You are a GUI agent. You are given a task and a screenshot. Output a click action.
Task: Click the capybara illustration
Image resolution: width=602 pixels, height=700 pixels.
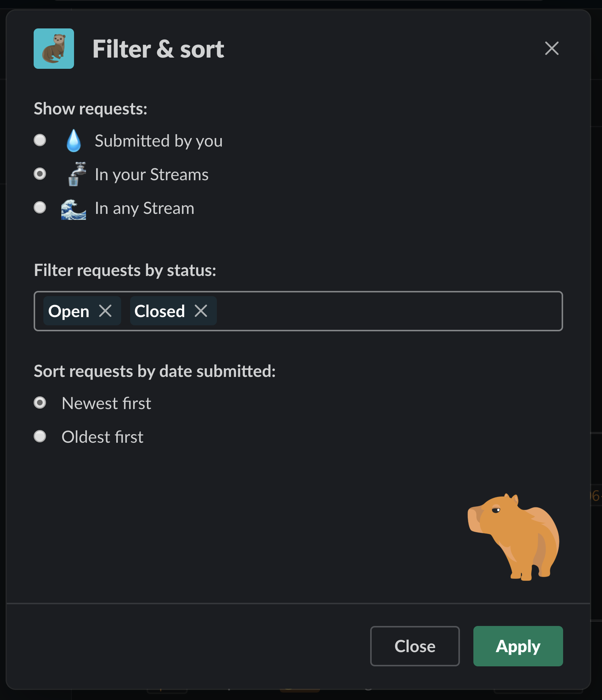pyautogui.click(x=513, y=537)
